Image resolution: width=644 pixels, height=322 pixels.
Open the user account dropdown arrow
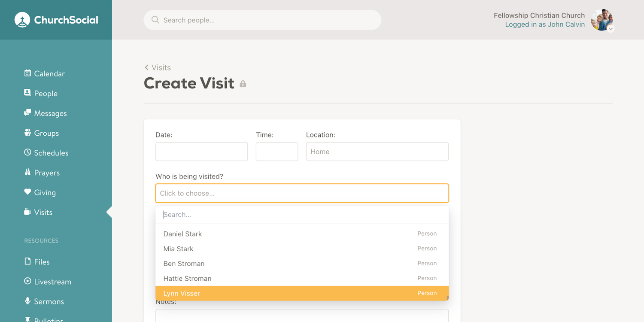(x=611, y=29)
